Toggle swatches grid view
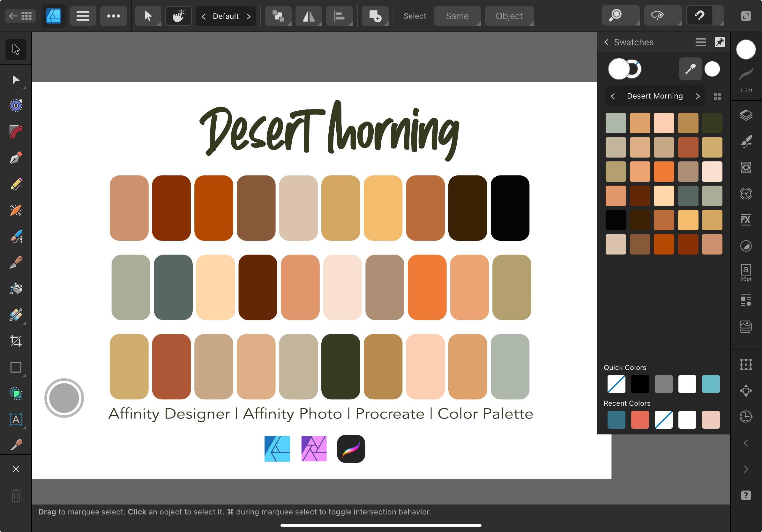Image resolution: width=762 pixels, height=532 pixels. [x=718, y=97]
